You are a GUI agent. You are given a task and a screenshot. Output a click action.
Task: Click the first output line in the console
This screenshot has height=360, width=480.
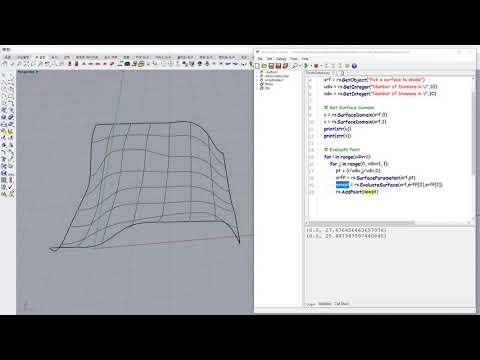click(x=346, y=230)
